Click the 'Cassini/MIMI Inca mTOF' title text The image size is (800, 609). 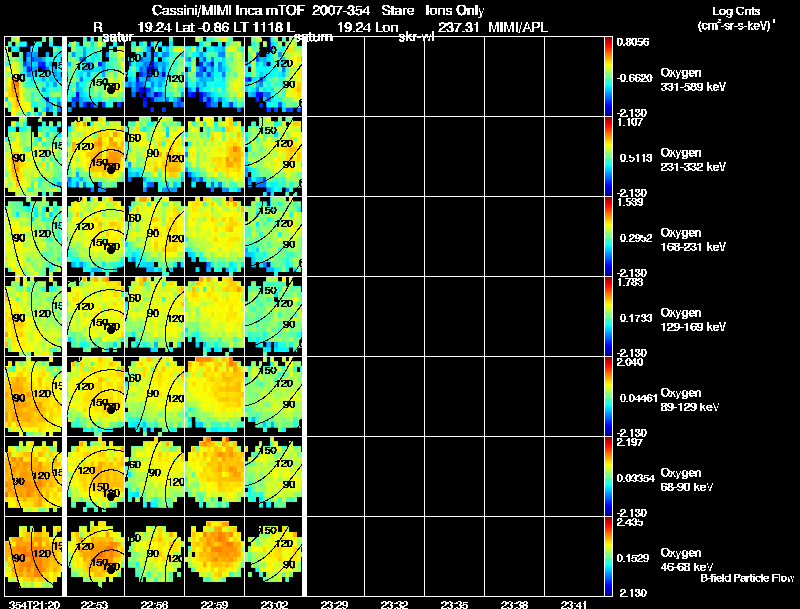228,10
